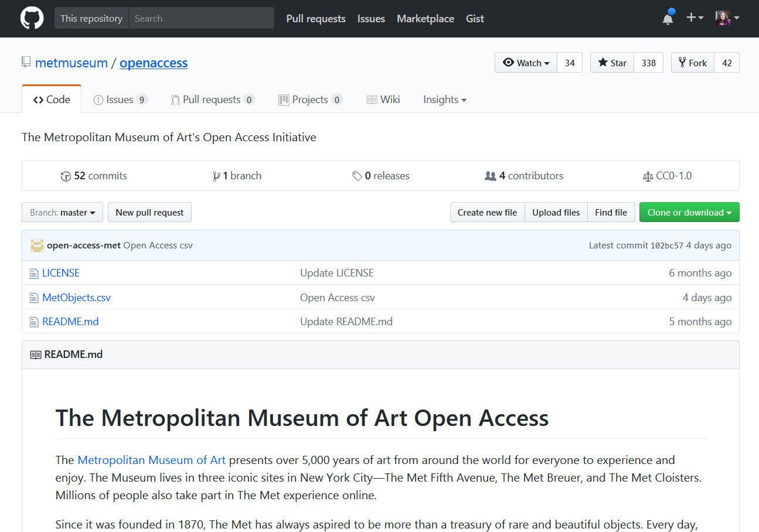
Task: Fork the openaccess repository
Action: coord(692,63)
